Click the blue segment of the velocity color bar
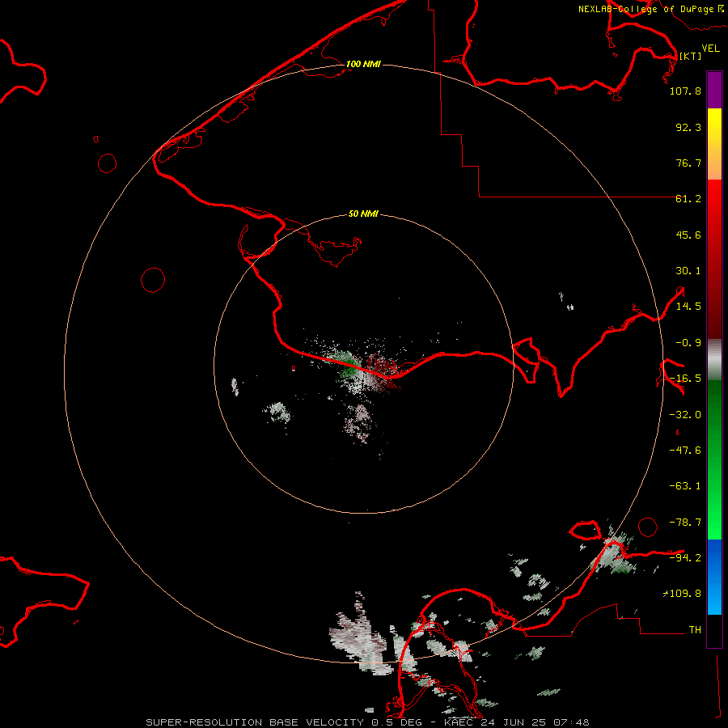This screenshot has height=728, width=728. pyautogui.click(x=714, y=577)
